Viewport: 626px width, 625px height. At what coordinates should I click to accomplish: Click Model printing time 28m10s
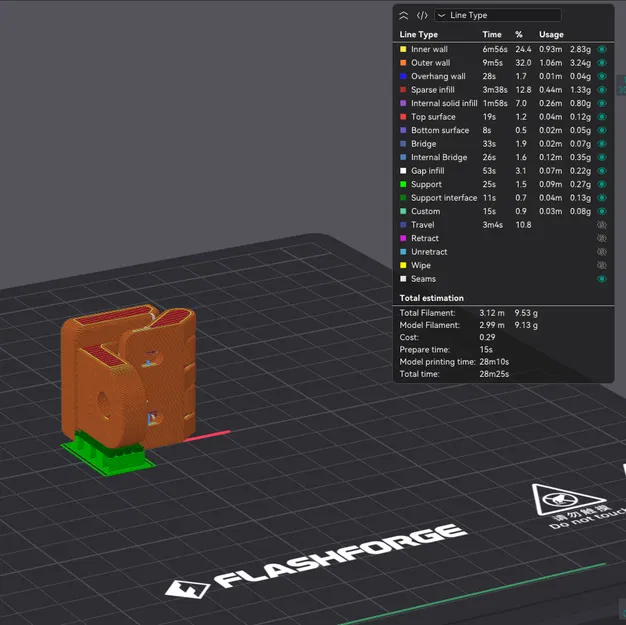tap(494, 362)
